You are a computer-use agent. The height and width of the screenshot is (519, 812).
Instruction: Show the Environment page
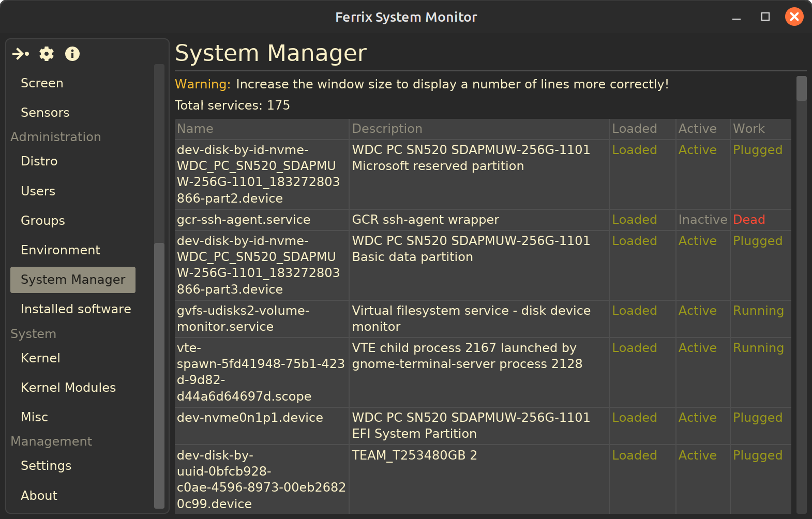point(61,250)
